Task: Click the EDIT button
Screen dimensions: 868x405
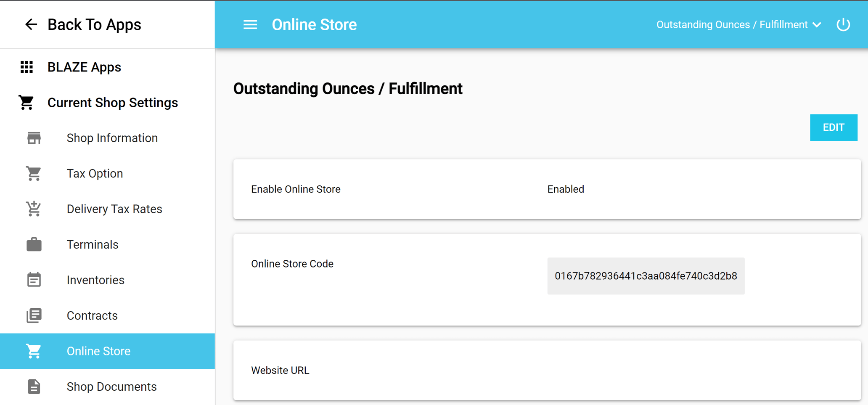Action: (x=834, y=127)
